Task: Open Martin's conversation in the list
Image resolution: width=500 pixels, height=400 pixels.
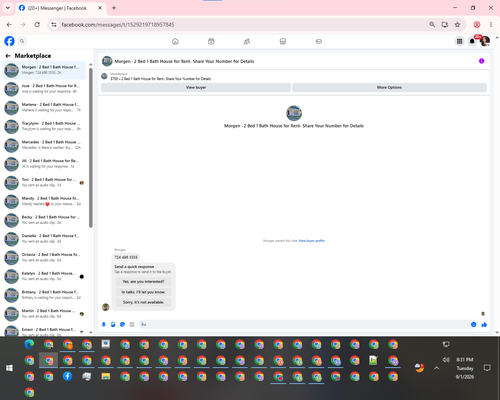Action: (44, 313)
